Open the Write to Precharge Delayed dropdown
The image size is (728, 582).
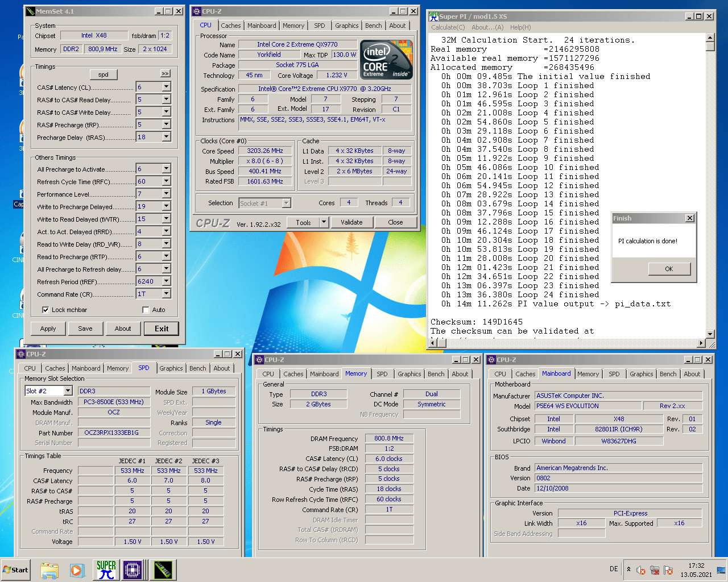click(166, 206)
